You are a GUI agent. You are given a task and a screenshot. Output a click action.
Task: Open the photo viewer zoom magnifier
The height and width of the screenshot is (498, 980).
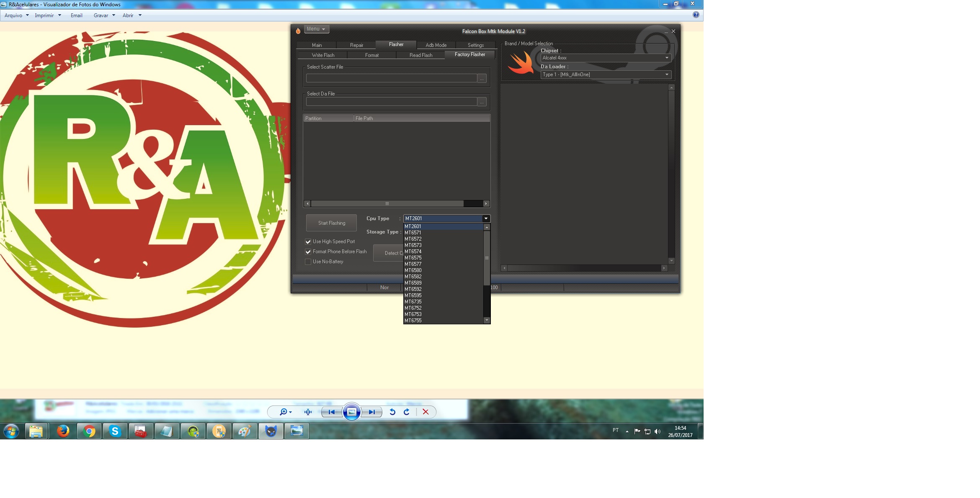point(284,412)
